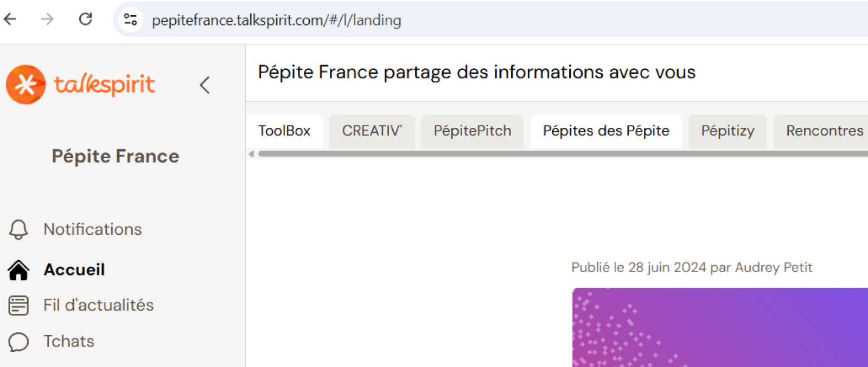Click the talkspirit orange star logo
Image resolution: width=868 pixels, height=367 pixels.
tap(25, 85)
